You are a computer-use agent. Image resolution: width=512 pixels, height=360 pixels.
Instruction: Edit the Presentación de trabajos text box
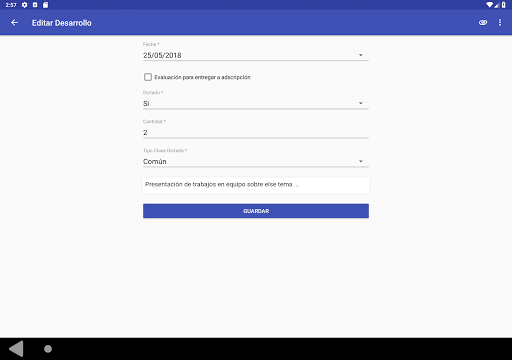coord(256,185)
